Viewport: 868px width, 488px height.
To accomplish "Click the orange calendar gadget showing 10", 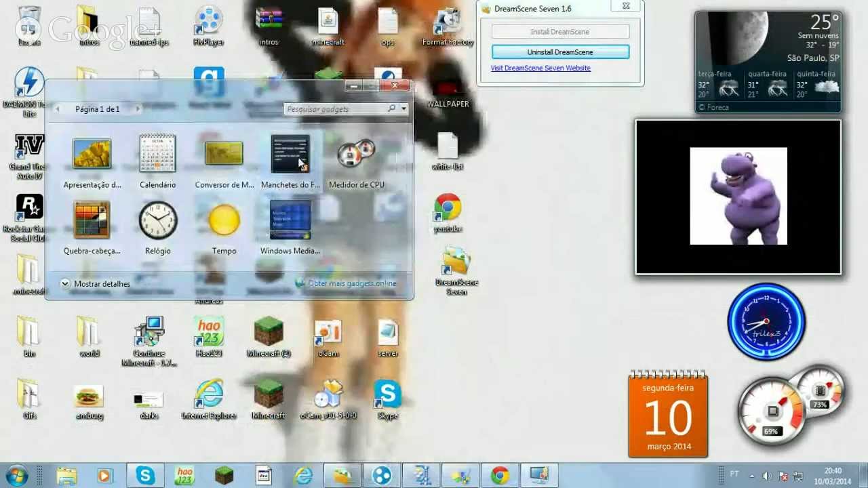I will coord(668,413).
